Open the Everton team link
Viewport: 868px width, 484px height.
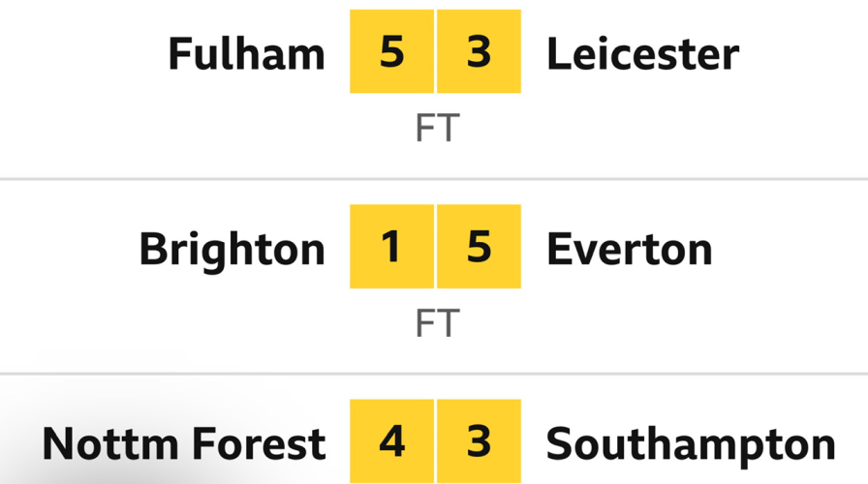(629, 249)
